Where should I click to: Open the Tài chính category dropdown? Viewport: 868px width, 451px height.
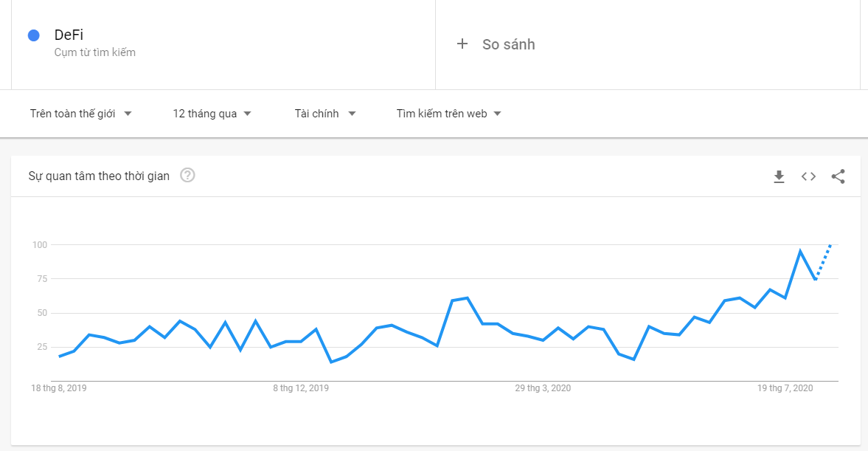324,114
